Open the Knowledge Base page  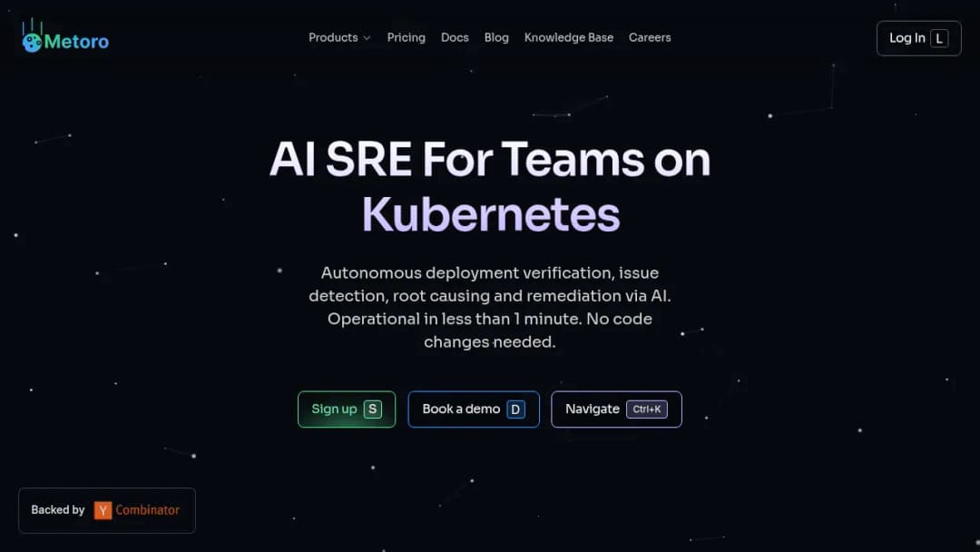[569, 37]
